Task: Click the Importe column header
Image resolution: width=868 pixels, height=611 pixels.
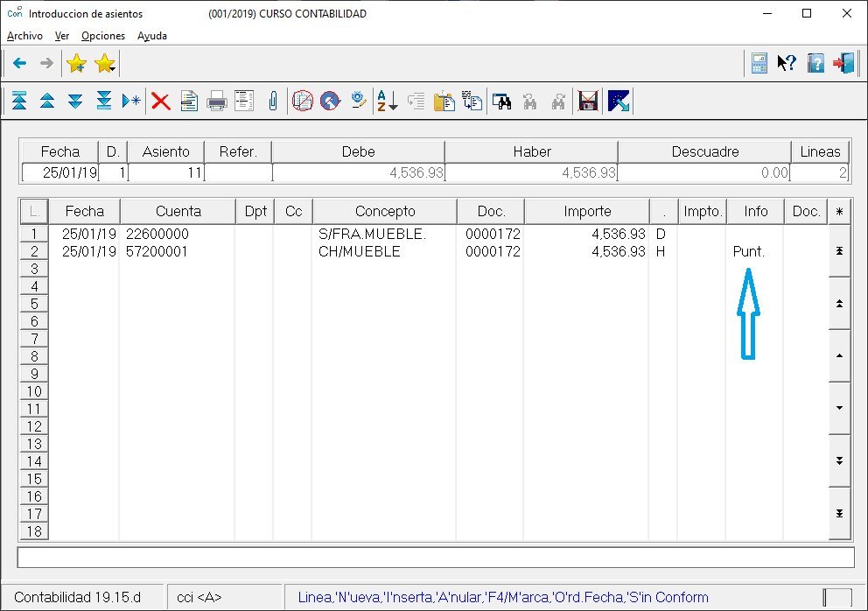Action: [x=587, y=211]
